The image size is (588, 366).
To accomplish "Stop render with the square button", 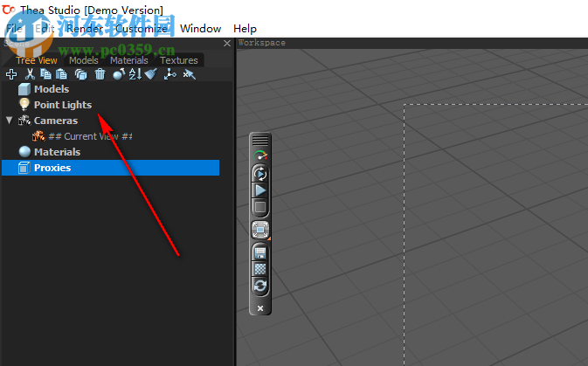I will pos(260,207).
